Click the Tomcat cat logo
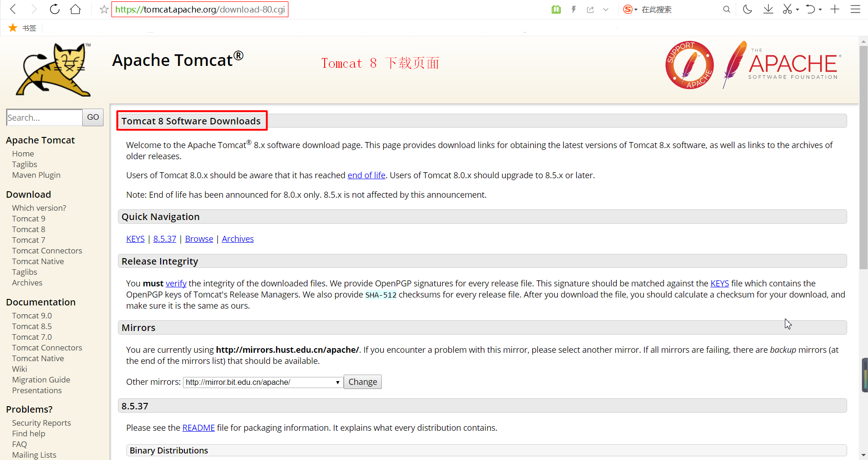 [x=53, y=70]
